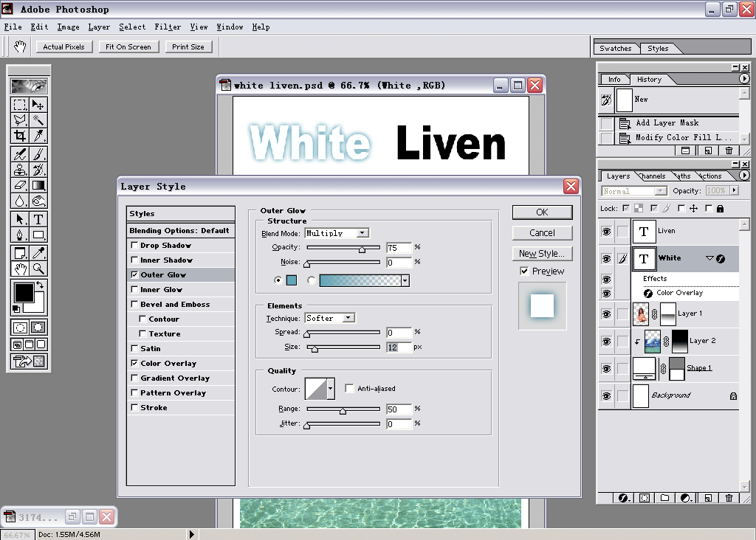The image size is (756, 540).
Task: Enable the Stroke checkbox
Action: (134, 407)
